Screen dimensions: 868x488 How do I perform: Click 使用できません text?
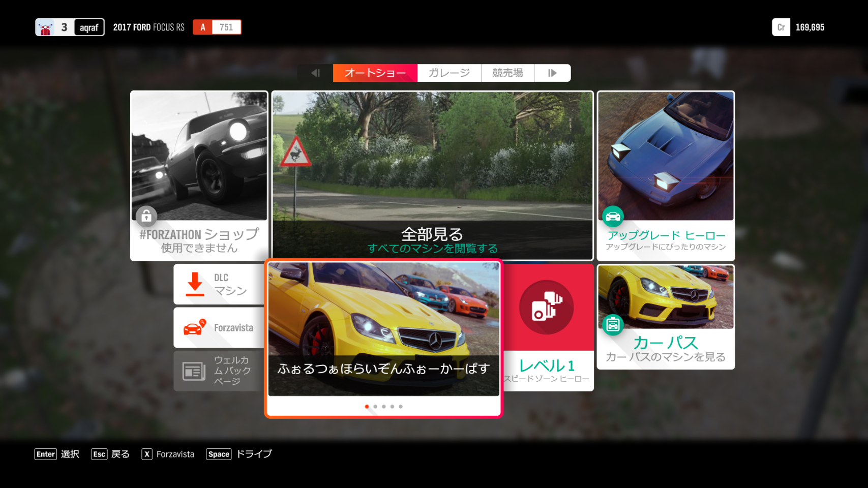tap(199, 248)
